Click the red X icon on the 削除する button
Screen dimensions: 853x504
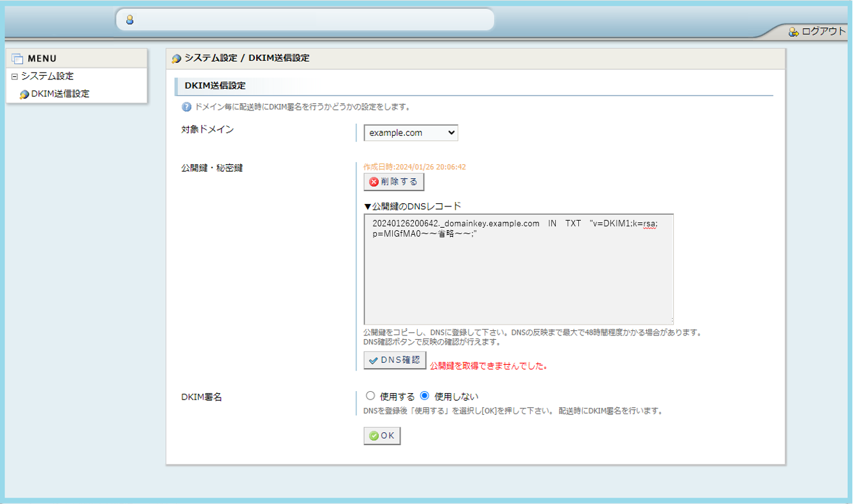click(x=374, y=181)
